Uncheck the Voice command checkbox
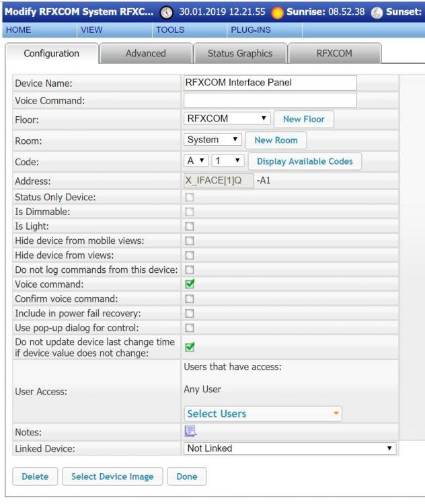This screenshot has height=504, width=425. coord(189,284)
